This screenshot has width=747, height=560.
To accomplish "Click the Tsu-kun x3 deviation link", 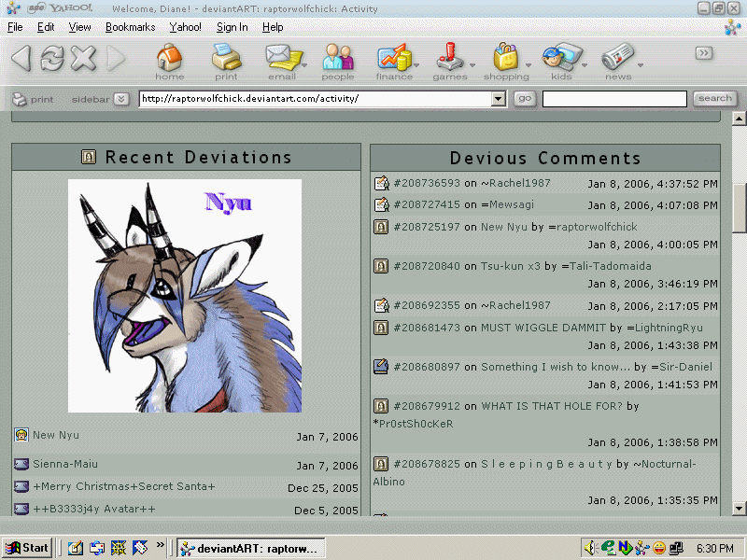I will 510,266.
